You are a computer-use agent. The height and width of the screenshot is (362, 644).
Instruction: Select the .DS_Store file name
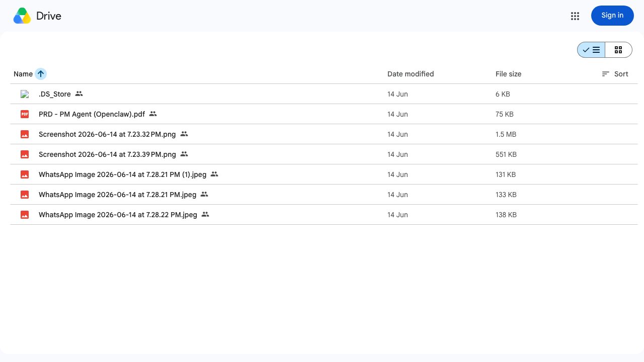pyautogui.click(x=55, y=94)
